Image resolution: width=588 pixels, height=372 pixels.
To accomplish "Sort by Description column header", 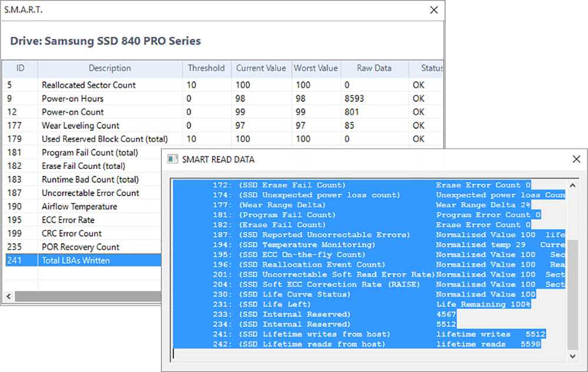I will 110,68.
